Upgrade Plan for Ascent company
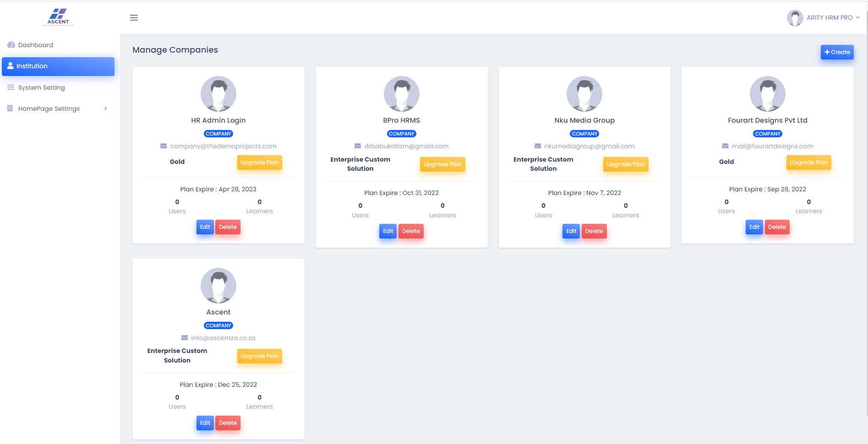The height and width of the screenshot is (444, 868). point(259,356)
